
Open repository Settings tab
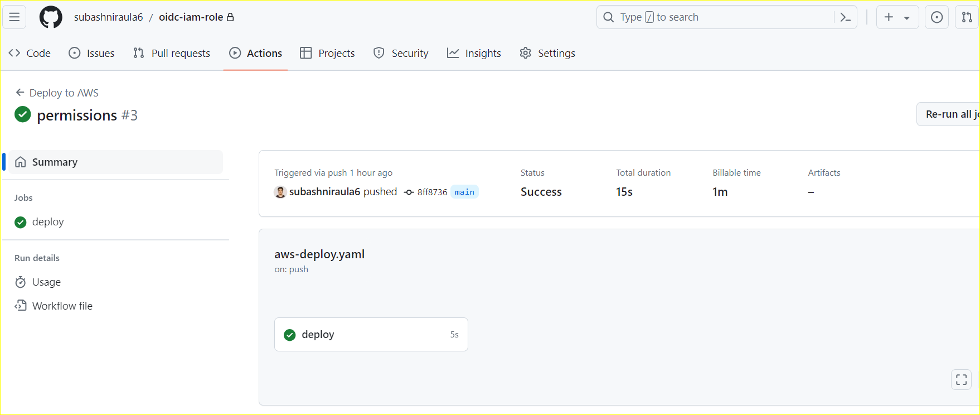tap(547, 53)
